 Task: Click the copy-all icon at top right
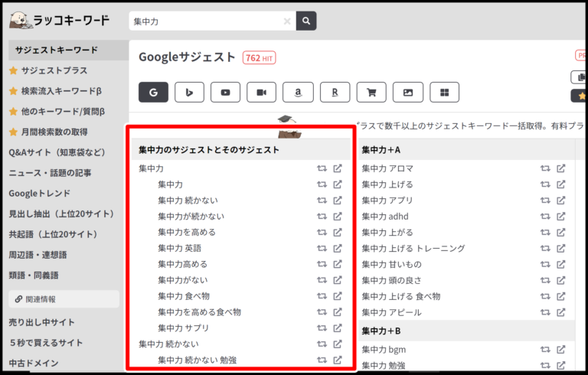coord(580,77)
